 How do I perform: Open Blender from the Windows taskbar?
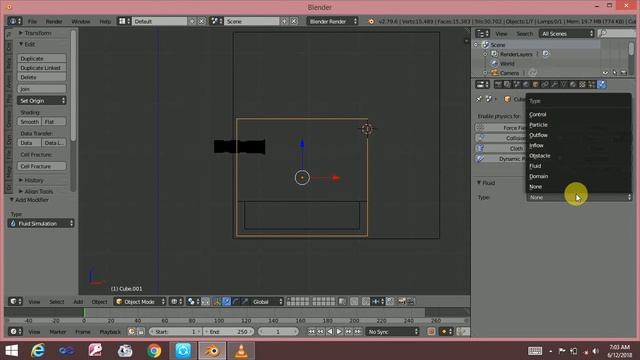click(212, 351)
